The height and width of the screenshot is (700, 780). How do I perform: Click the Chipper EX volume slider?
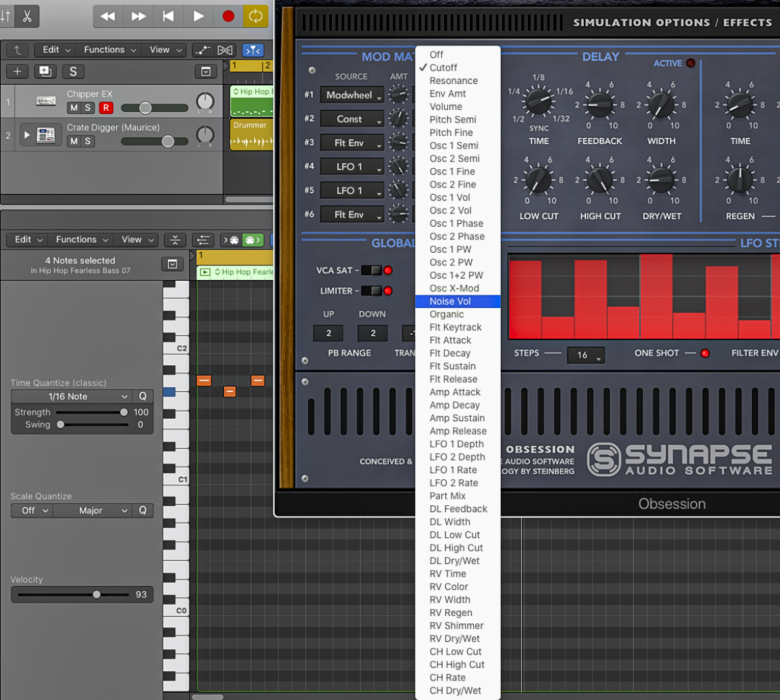[155, 108]
